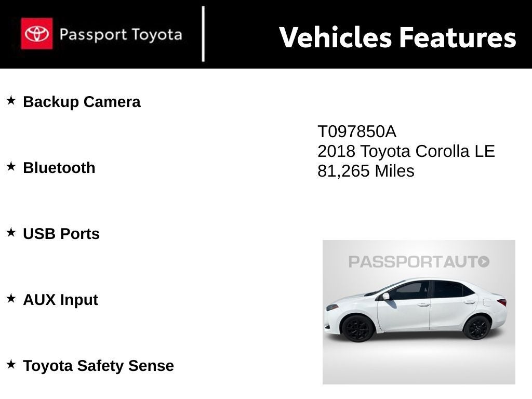Select the 2018 Toyota Corolla LE title

click(x=406, y=152)
